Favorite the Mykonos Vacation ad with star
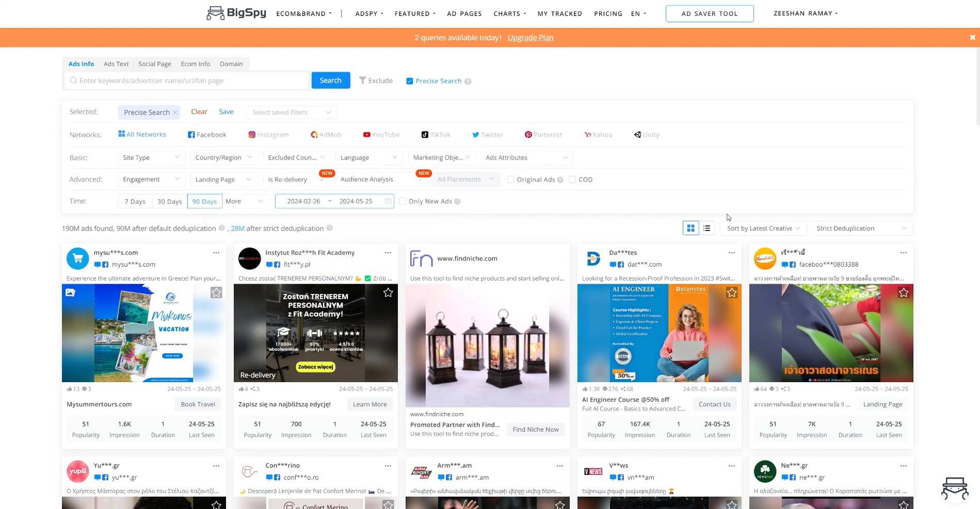 216,292
